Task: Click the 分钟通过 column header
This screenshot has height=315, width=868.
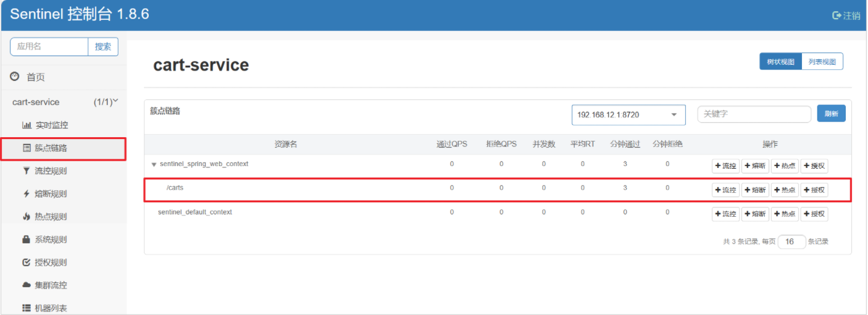Action: (x=625, y=144)
